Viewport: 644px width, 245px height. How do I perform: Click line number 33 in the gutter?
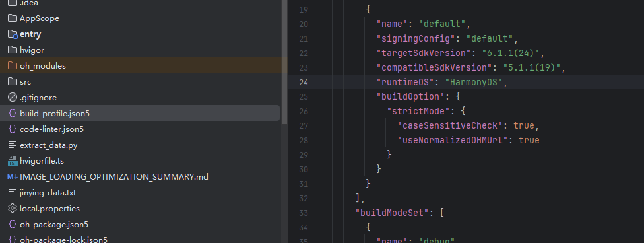(303, 213)
